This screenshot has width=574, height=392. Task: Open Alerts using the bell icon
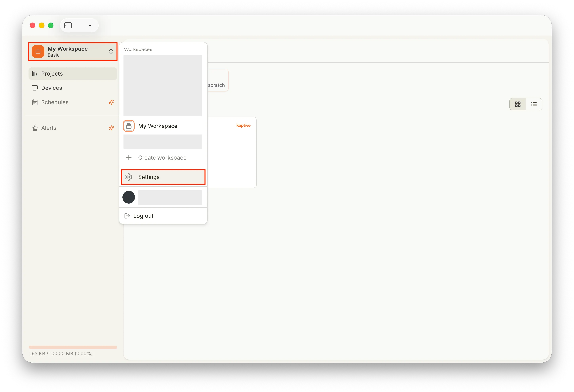click(x=35, y=128)
